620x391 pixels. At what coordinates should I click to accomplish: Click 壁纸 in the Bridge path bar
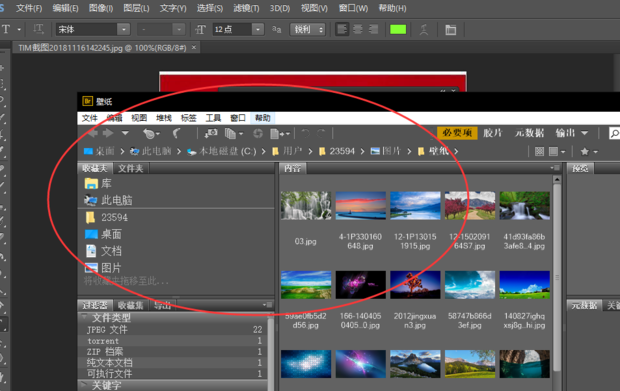[433, 151]
